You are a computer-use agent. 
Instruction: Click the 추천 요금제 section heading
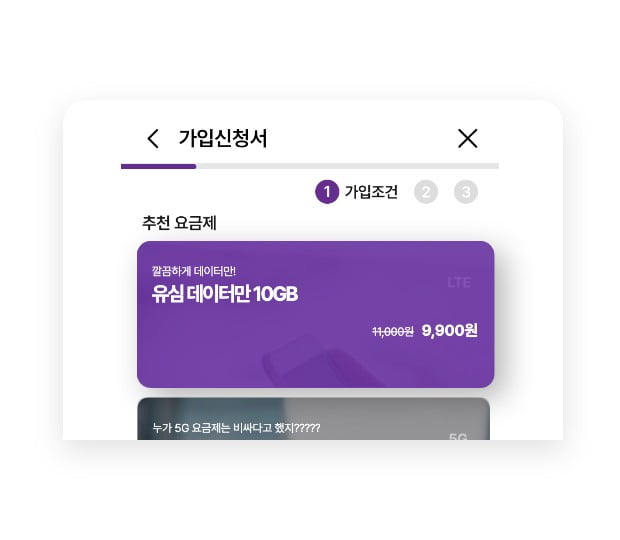point(179,223)
